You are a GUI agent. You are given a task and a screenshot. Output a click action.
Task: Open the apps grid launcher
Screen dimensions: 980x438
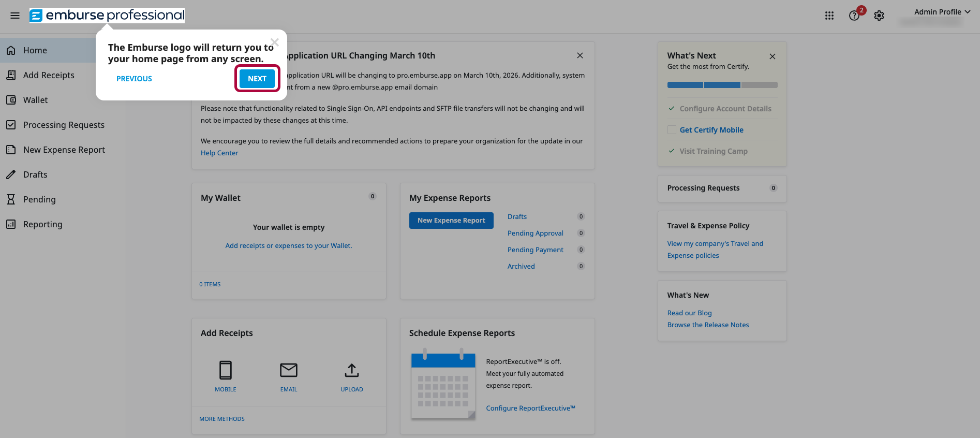click(829, 16)
